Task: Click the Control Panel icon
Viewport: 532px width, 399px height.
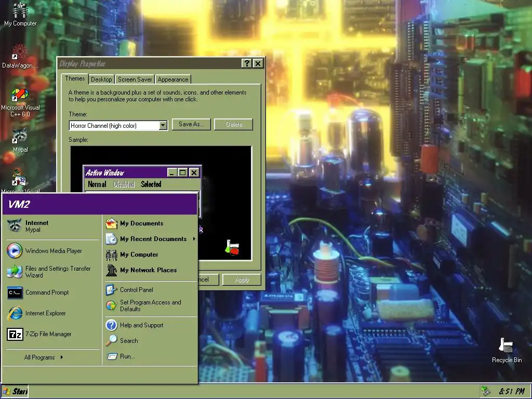Action: [x=111, y=290]
